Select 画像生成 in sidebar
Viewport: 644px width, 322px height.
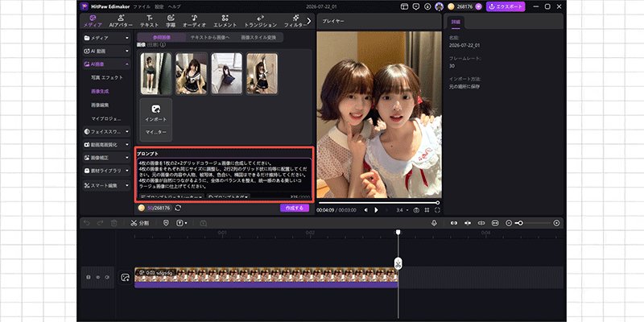[x=100, y=91]
